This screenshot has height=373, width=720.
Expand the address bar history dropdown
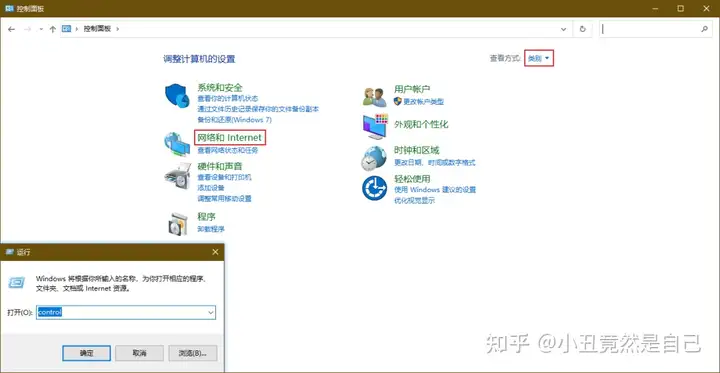point(563,29)
